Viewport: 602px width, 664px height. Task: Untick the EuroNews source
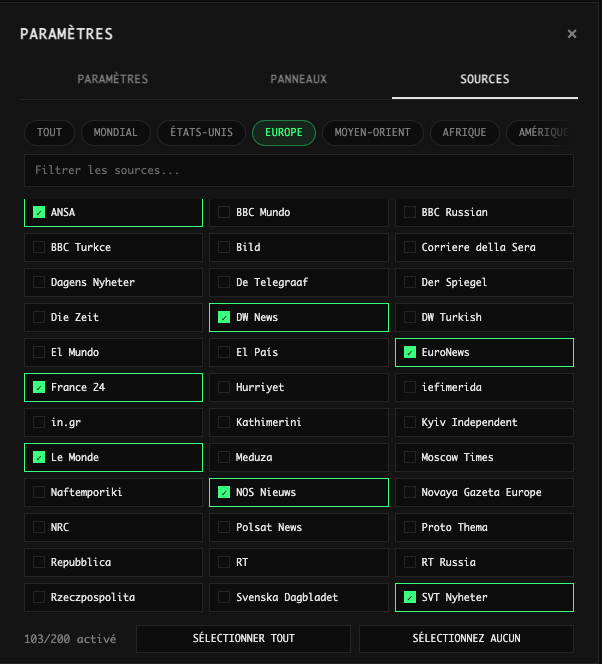click(x=410, y=352)
